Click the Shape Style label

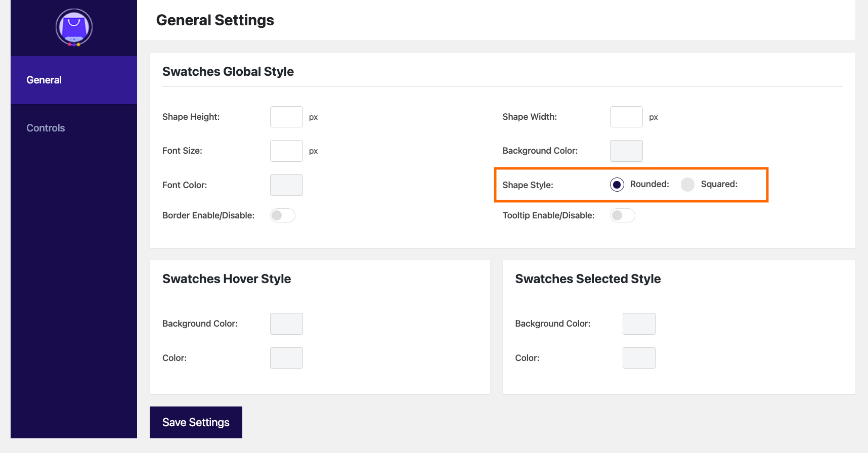coord(528,185)
